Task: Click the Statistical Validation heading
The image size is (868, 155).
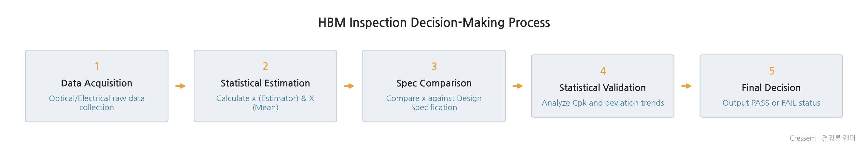Action: pyautogui.click(x=603, y=88)
